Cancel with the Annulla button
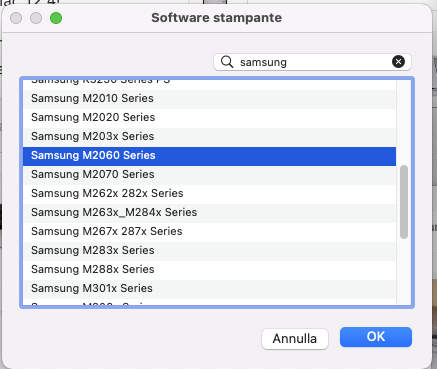This screenshot has height=369, width=437. (x=295, y=339)
